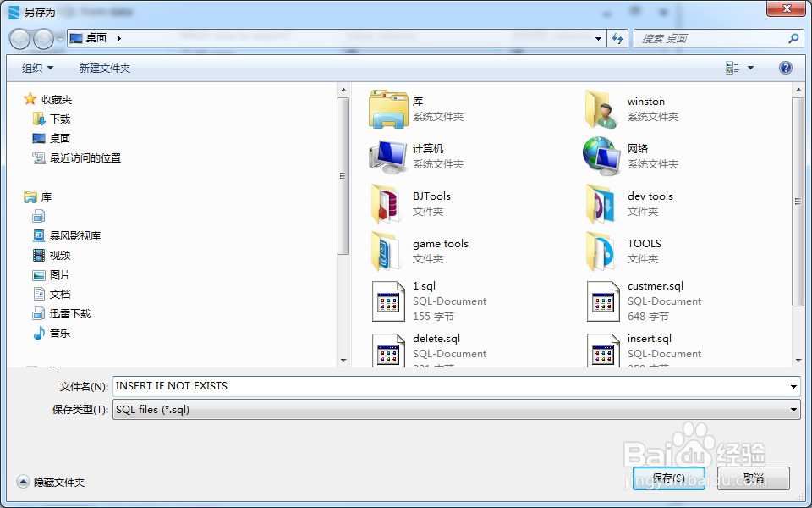Select 图片 library

(x=52, y=274)
